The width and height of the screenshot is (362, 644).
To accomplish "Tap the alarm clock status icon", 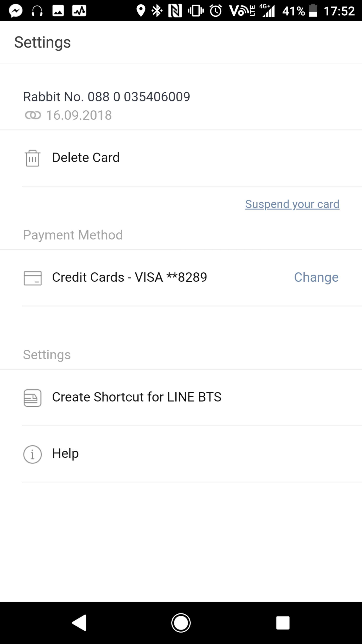I will 216,11.
